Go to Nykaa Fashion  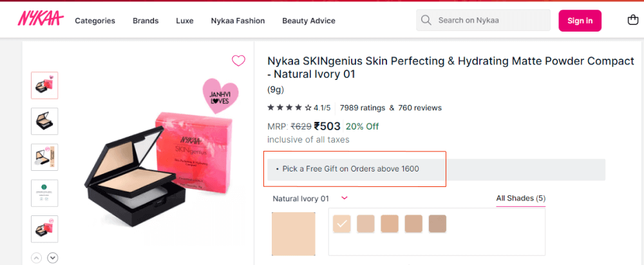pyautogui.click(x=238, y=21)
